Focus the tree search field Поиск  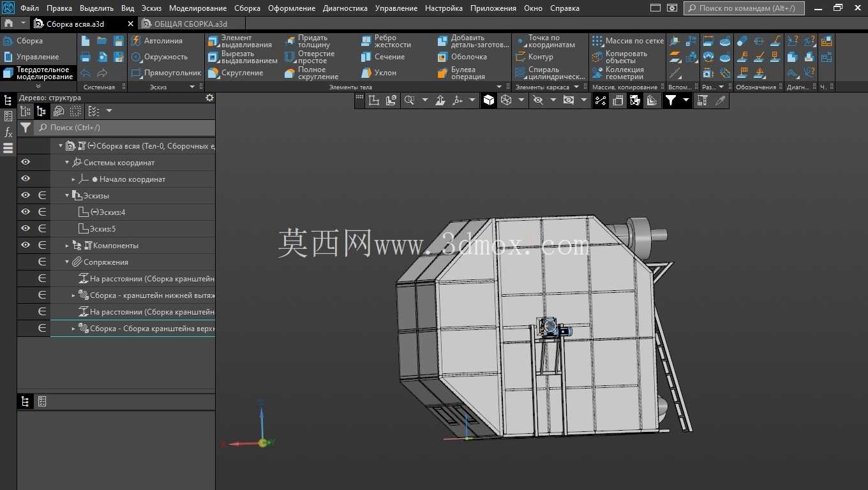tap(124, 128)
